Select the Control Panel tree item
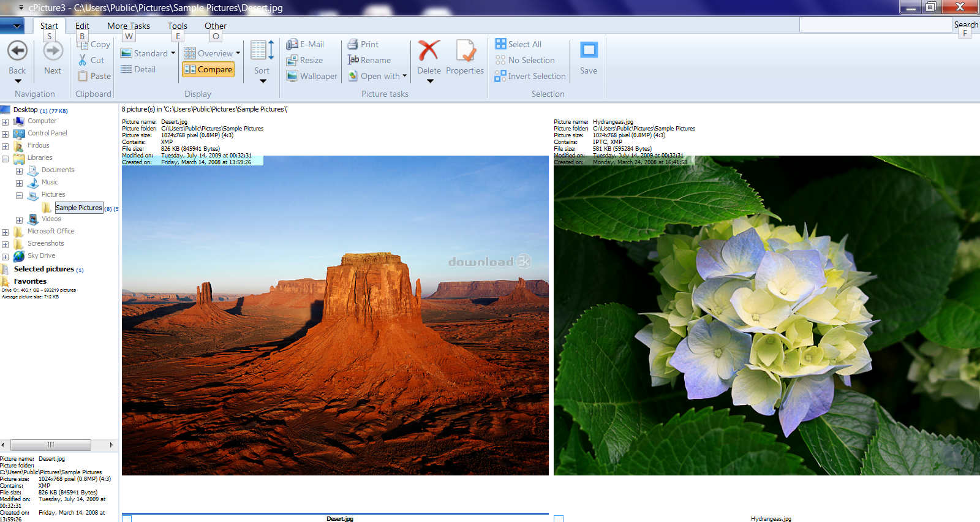Image resolution: width=980 pixels, height=522 pixels. point(47,133)
